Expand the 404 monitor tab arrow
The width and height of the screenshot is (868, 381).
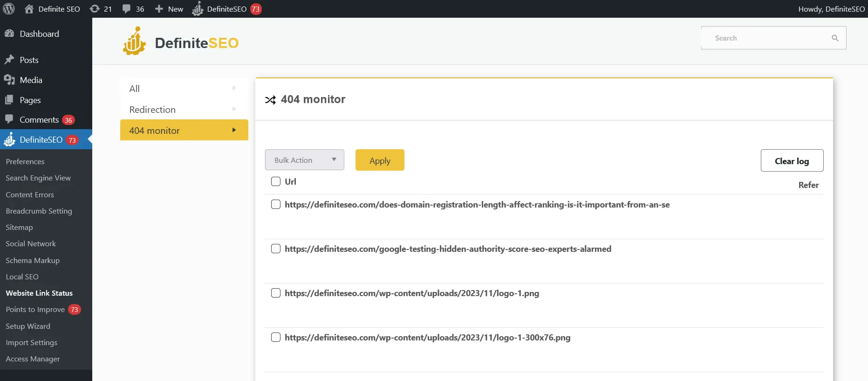[234, 130]
